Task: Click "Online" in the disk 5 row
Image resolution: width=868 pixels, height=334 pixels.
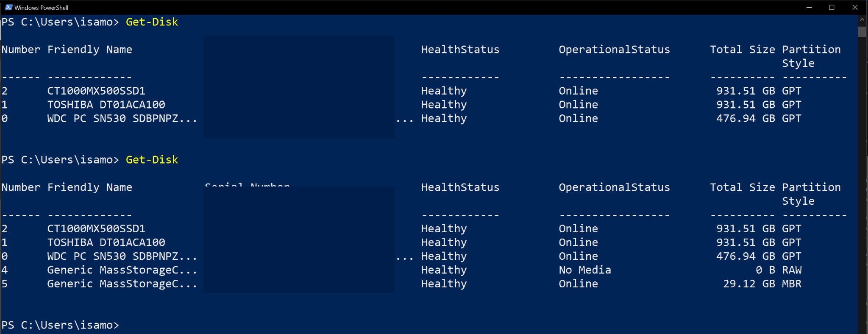Action: tap(579, 284)
